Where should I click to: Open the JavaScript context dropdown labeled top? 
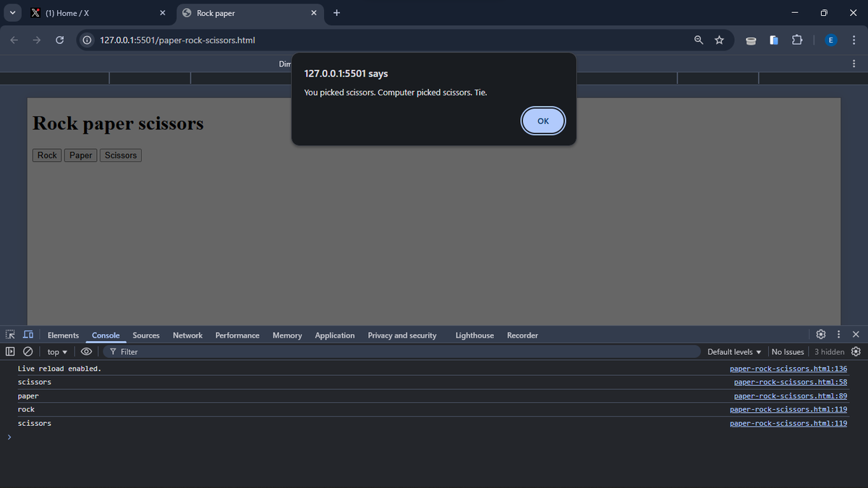[x=56, y=351]
